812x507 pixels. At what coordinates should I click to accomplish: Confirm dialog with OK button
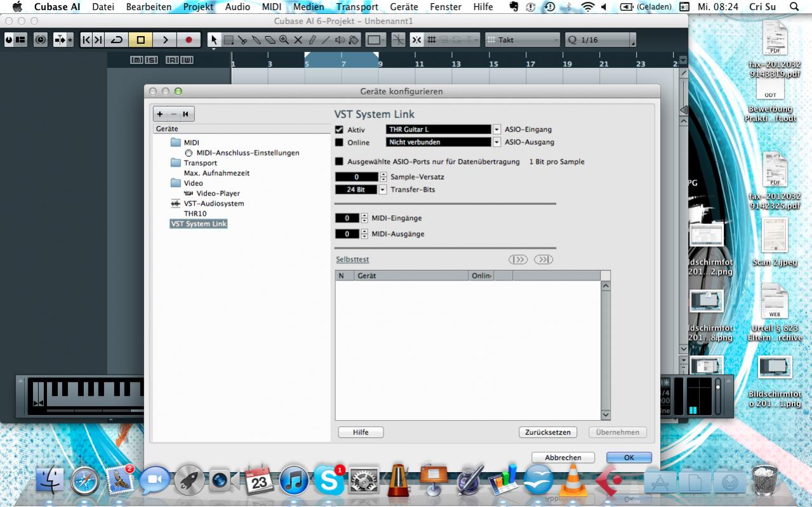(x=629, y=458)
